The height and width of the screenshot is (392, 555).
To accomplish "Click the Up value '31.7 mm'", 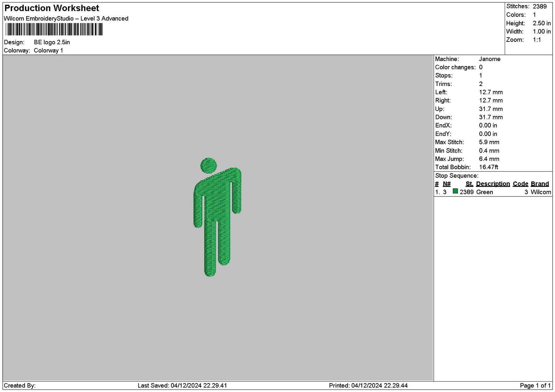I will (x=491, y=109).
